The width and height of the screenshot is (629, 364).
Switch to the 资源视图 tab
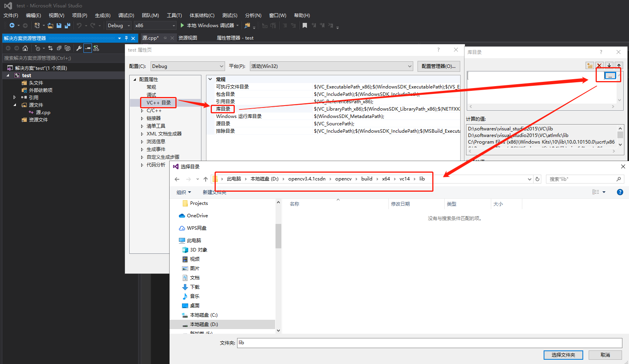pyautogui.click(x=188, y=38)
